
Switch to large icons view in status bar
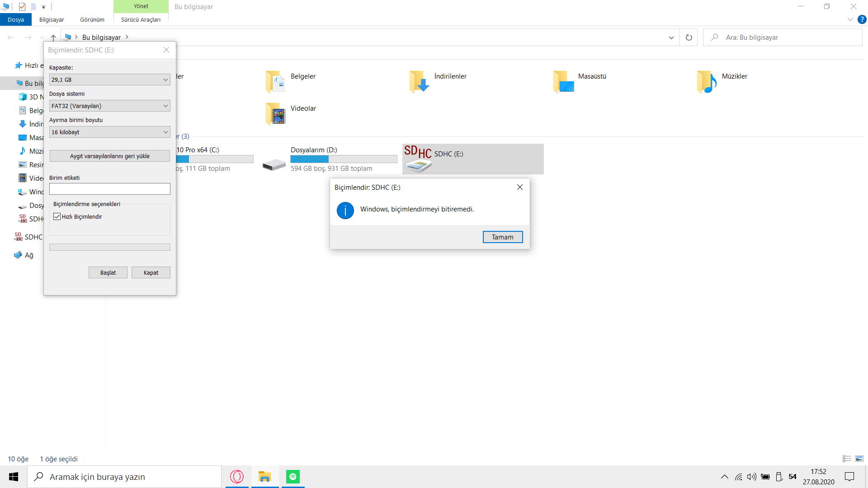(859, 459)
